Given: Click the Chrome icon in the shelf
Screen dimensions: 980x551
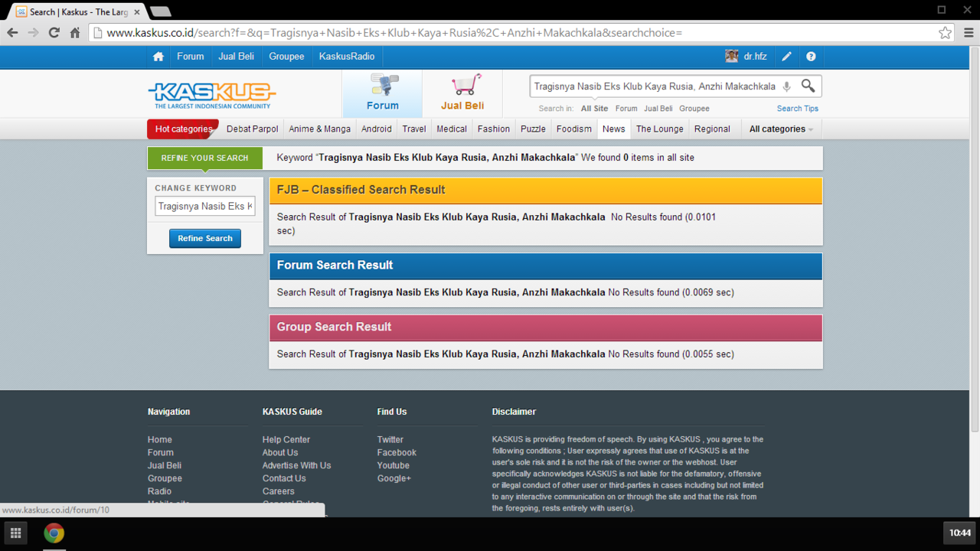Looking at the screenshot, I should coord(54,533).
